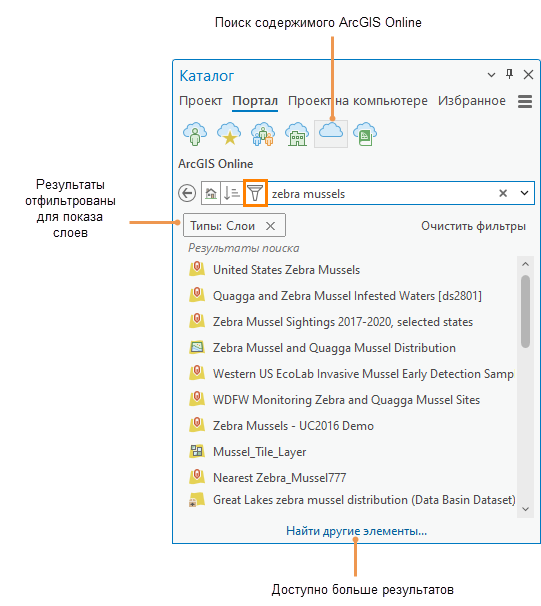Go back with the arrow button
The height and width of the screenshot is (606, 541).
(x=187, y=193)
